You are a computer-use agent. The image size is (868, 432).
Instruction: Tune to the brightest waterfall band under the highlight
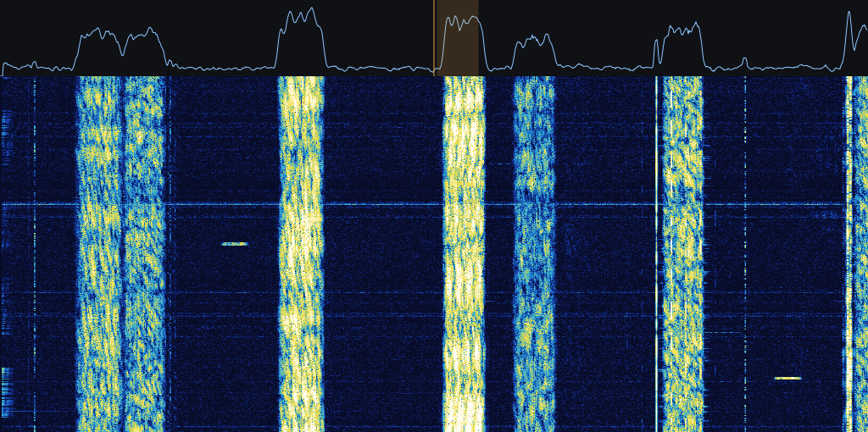[x=464, y=254]
